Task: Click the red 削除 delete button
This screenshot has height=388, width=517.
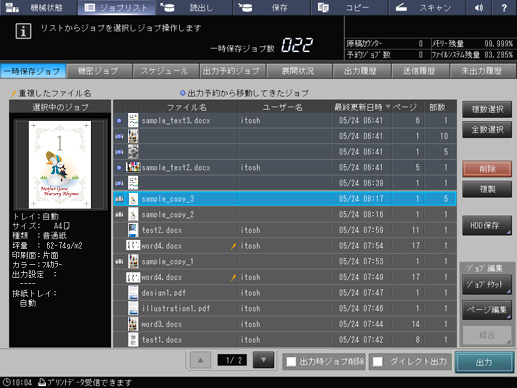Action: pos(487,169)
